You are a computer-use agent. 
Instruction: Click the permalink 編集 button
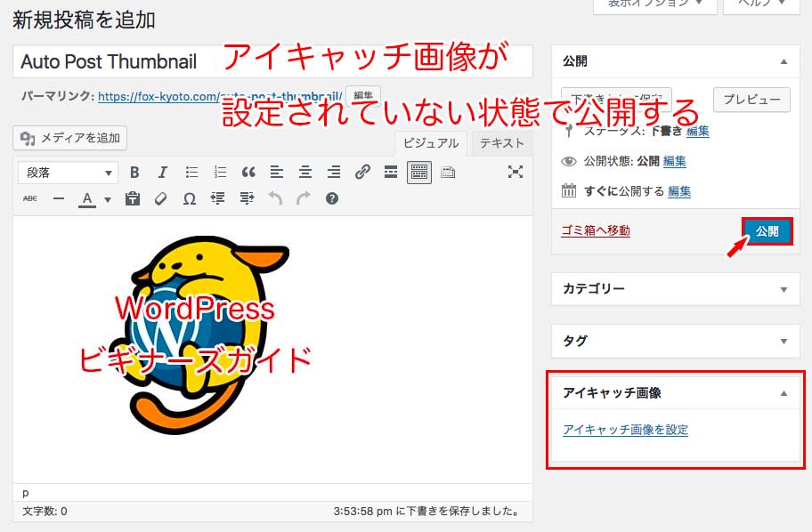[363, 96]
